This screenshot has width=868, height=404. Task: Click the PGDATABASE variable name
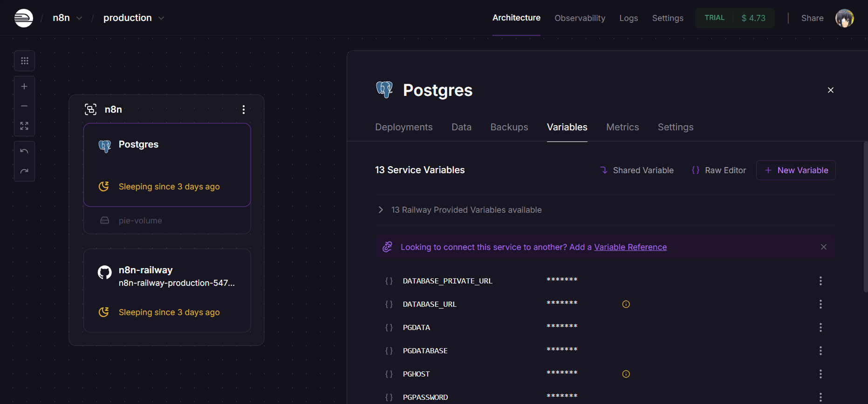(x=425, y=350)
